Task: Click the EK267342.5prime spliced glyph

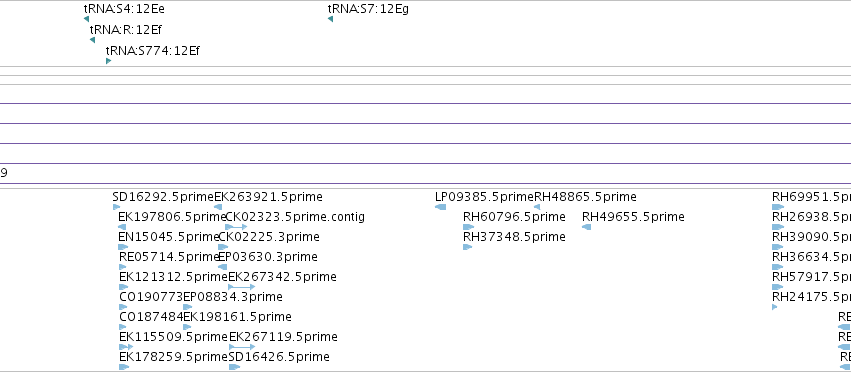Action: [x=242, y=287]
